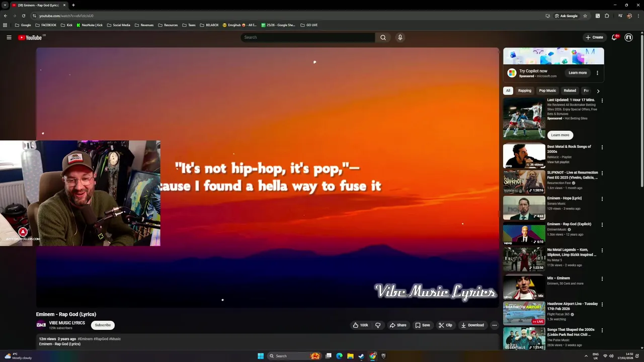Open a new Chrome tab
The image size is (644, 362).
[73, 5]
